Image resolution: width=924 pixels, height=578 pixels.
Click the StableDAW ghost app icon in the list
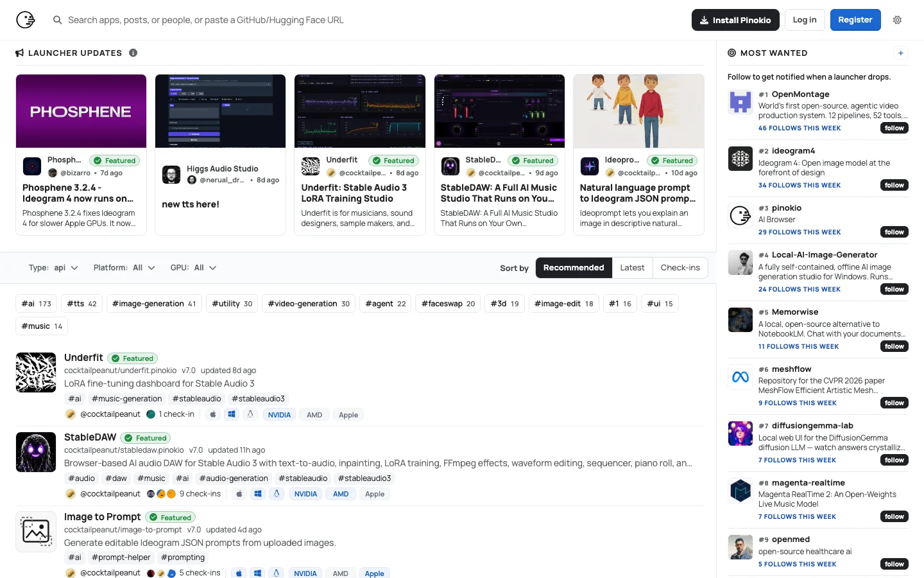coord(36,452)
